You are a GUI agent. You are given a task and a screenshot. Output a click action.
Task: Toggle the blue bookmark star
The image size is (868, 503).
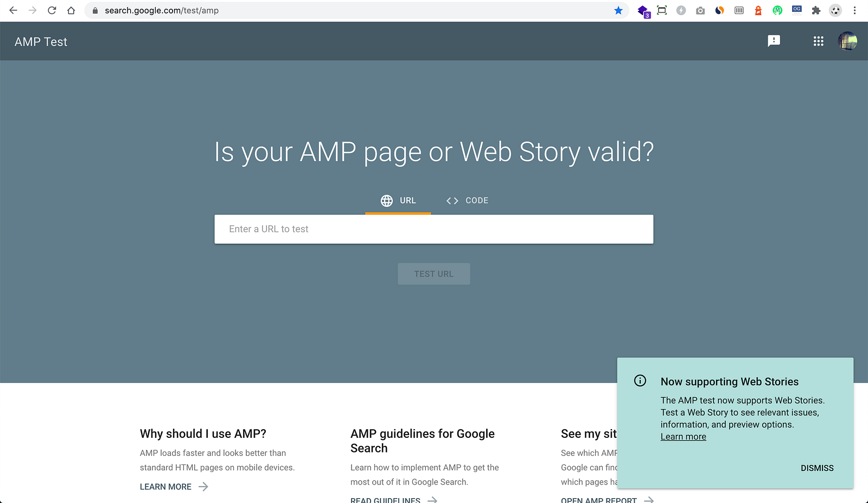618,10
